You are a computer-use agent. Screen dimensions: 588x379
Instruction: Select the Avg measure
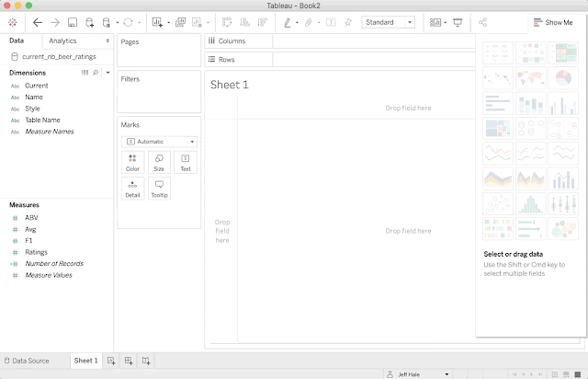30,229
